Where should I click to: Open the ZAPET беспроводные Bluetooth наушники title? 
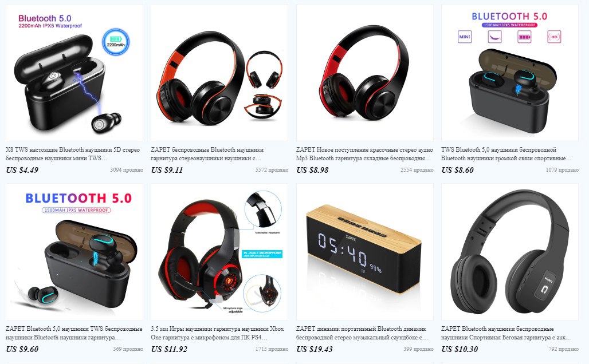[x=207, y=154]
